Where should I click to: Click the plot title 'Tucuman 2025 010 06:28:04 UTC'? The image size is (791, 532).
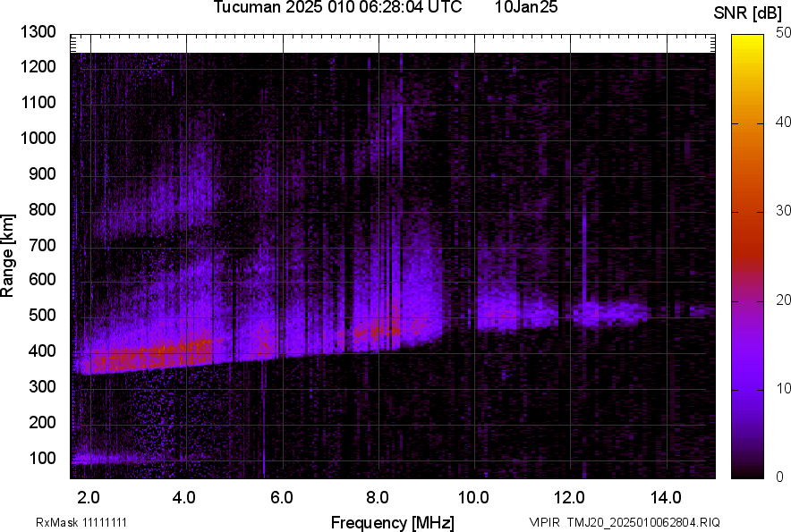coord(337,8)
